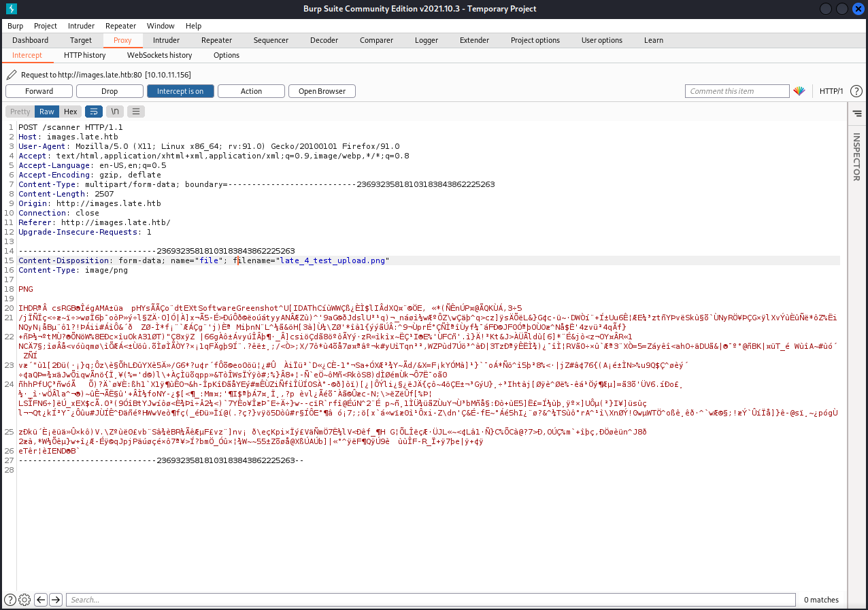Expand the Inspector side panel
The image size is (868, 610).
point(856,156)
